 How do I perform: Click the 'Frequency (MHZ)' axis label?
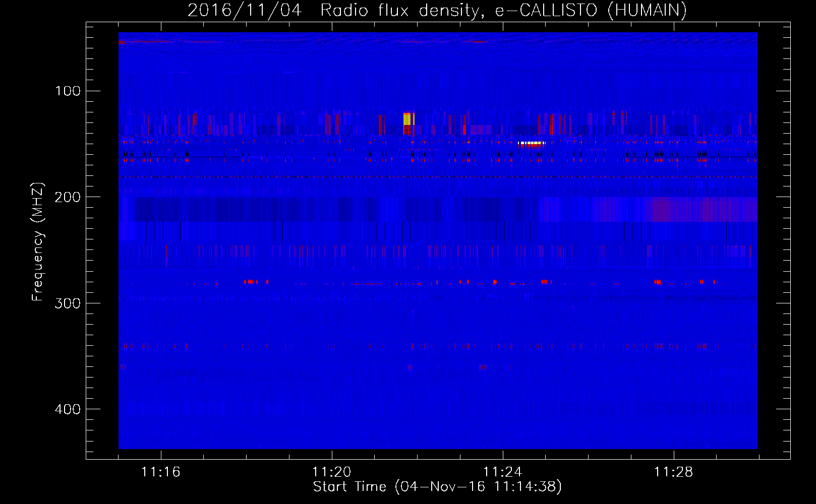click(x=38, y=242)
